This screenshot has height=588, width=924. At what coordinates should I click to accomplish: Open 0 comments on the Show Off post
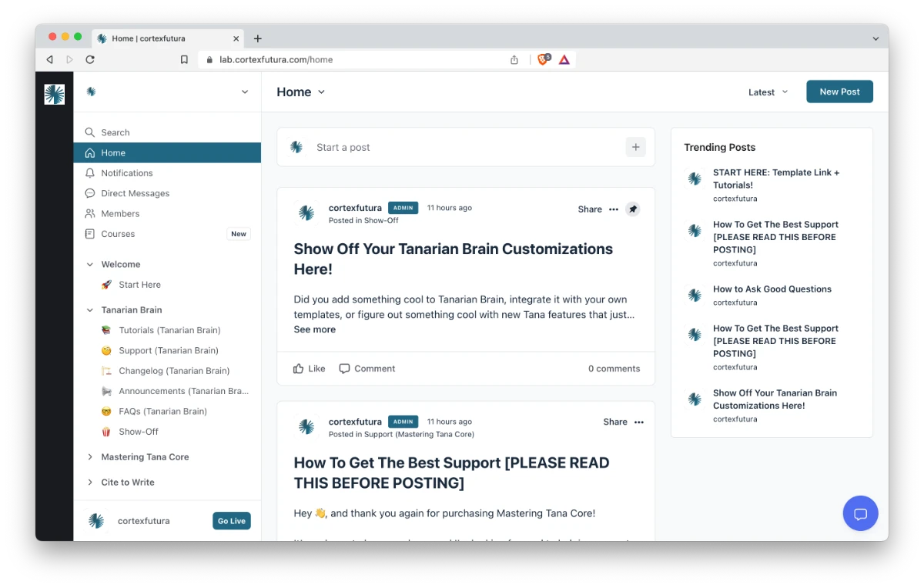coord(614,369)
